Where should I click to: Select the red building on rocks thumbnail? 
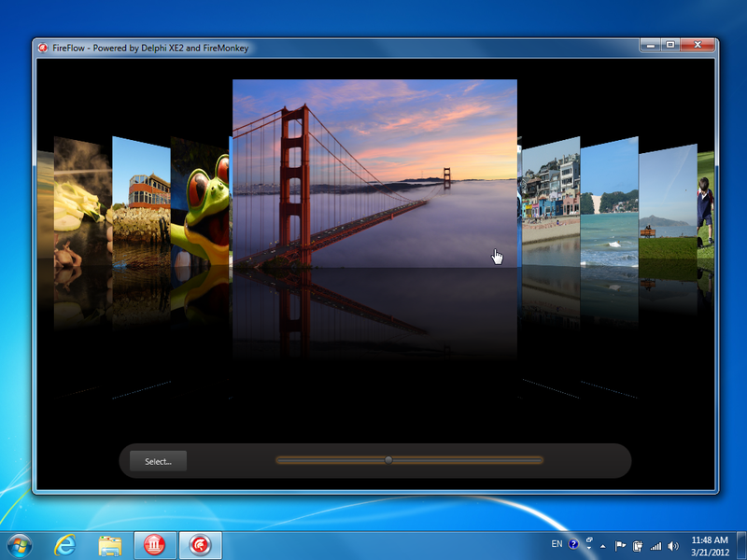point(142,201)
